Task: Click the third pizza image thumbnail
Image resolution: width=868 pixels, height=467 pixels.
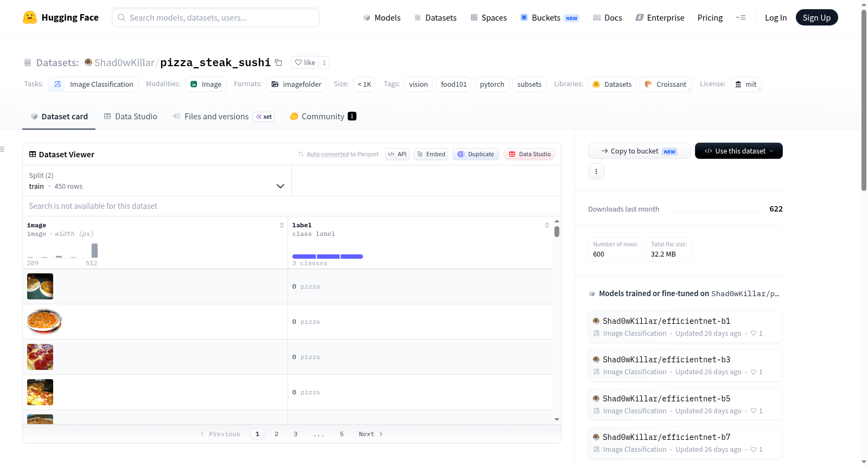Action: [40, 357]
